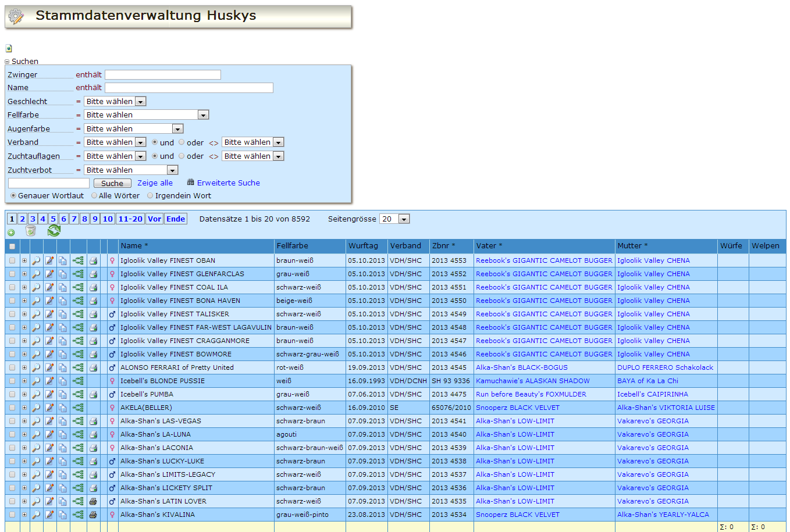This screenshot has height=532, width=790.
Task: Add a new record with the green plus icon
Action: [x=11, y=233]
